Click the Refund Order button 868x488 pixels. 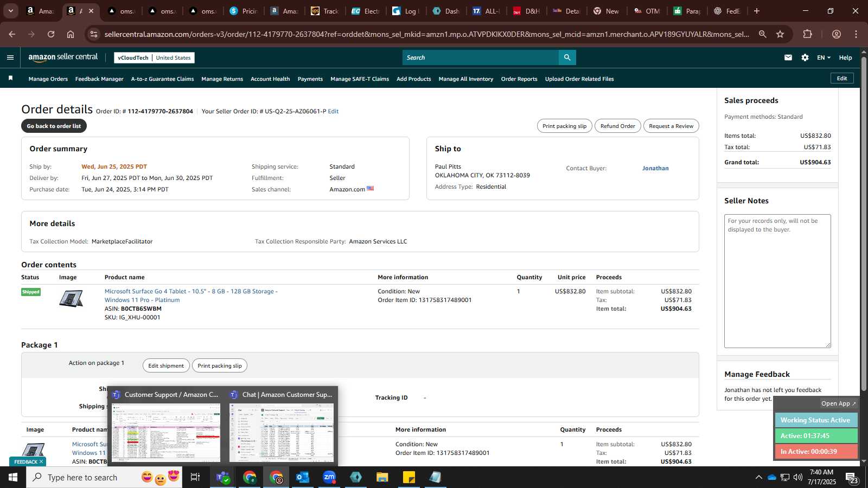click(617, 126)
